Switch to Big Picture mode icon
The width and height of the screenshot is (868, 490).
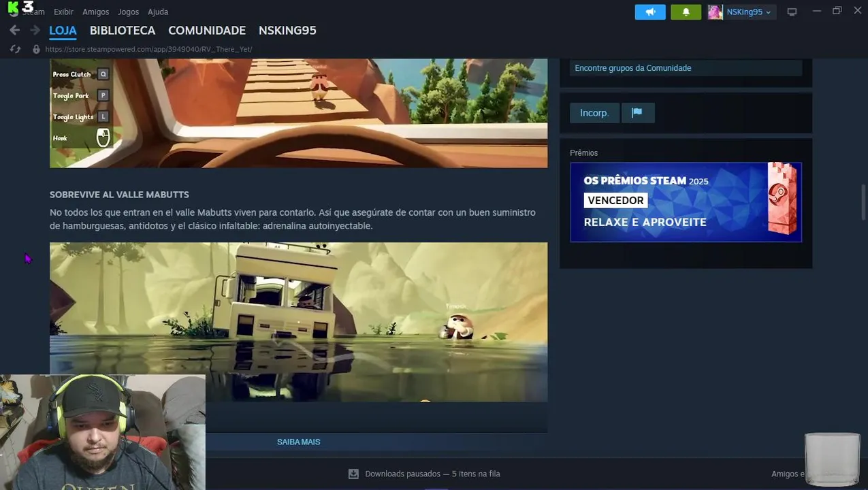click(792, 12)
